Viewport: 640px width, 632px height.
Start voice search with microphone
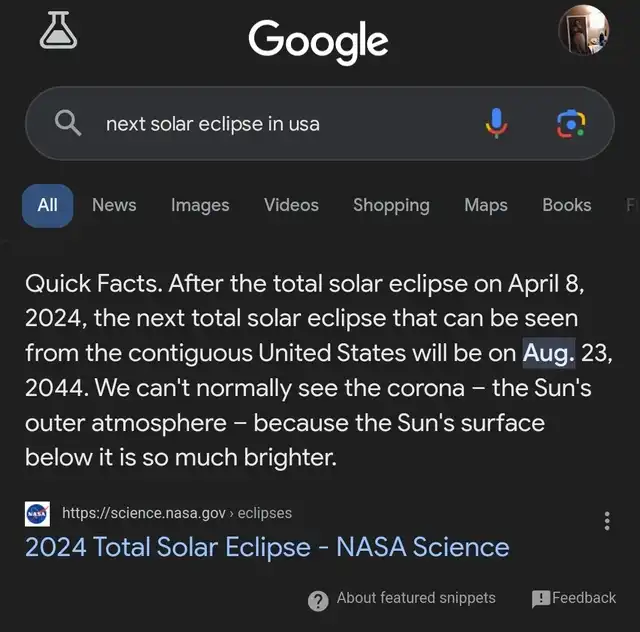(496, 123)
